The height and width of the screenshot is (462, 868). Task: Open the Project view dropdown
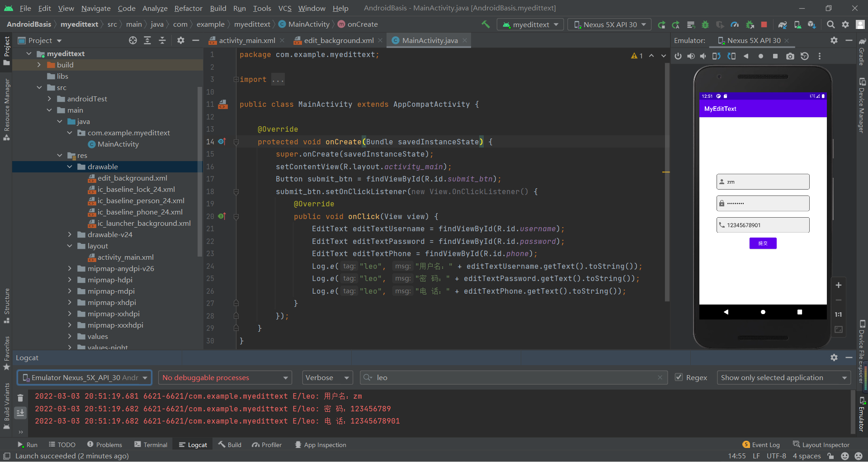(x=40, y=40)
